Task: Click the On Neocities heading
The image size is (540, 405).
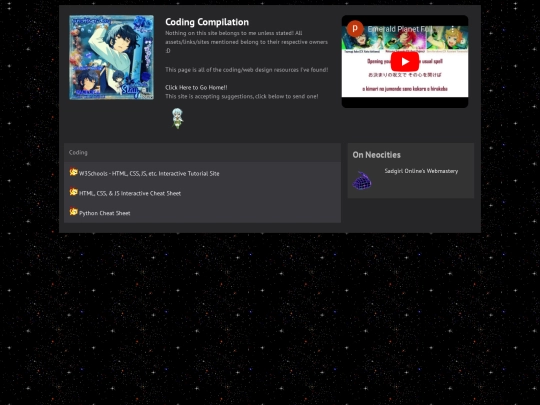Action: pos(376,155)
